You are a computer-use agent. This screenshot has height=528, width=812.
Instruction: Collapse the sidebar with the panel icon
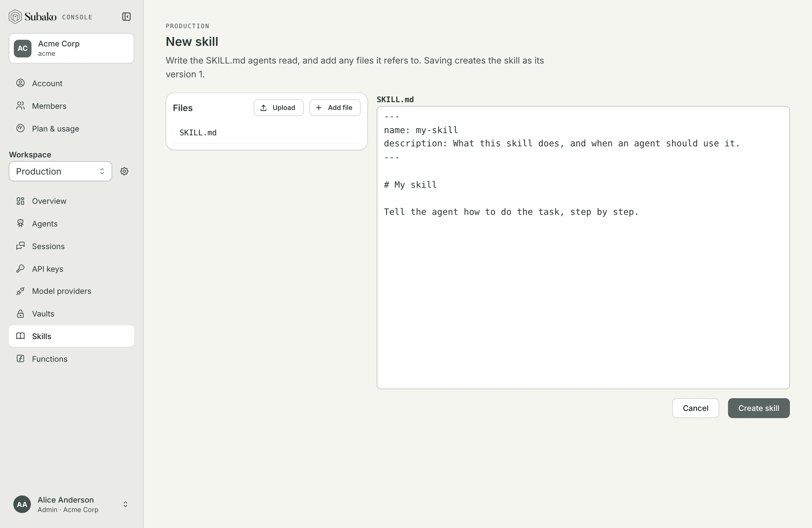(126, 17)
